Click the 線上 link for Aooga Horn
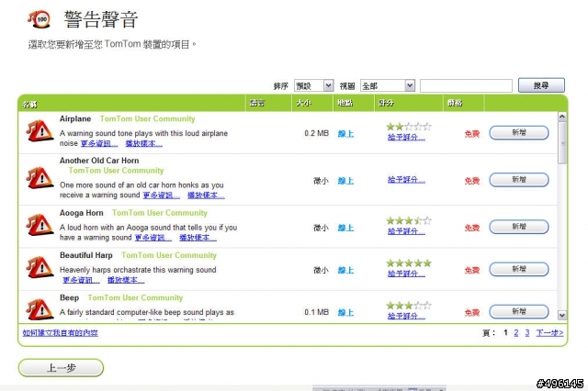The width and height of the screenshot is (588, 391). [x=345, y=228]
